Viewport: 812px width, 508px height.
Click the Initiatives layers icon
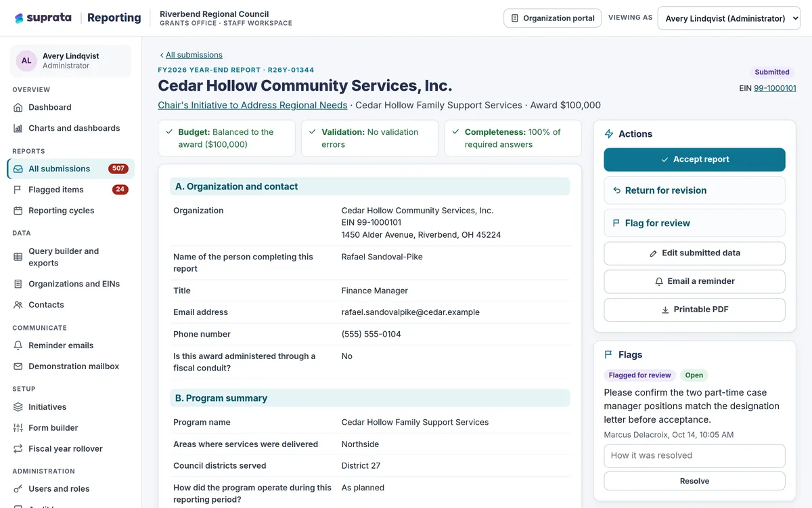pos(18,407)
